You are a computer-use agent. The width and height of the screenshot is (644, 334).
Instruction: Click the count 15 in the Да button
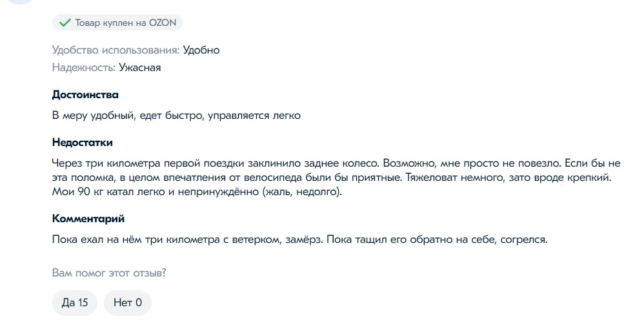point(83,302)
